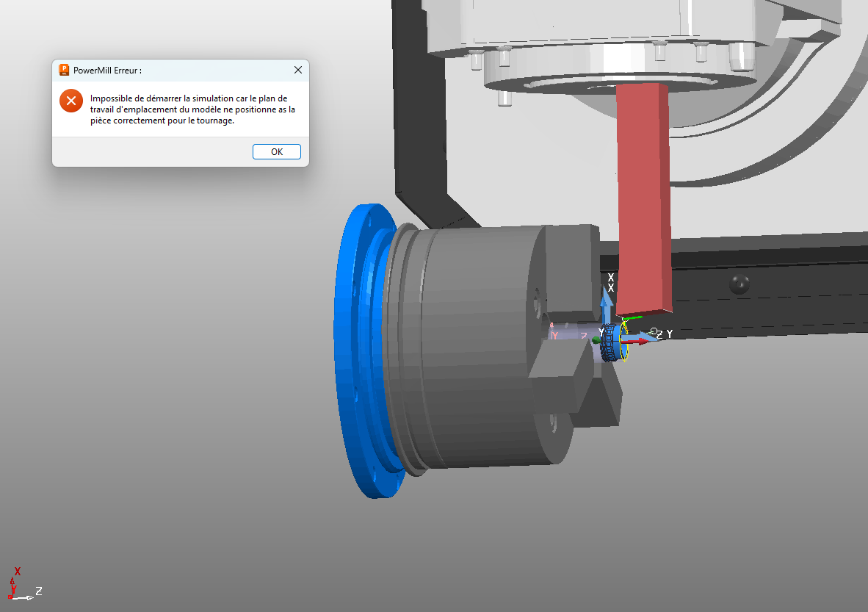Click the small green sphere near workpiece
The image size is (868, 612).
tap(596, 339)
